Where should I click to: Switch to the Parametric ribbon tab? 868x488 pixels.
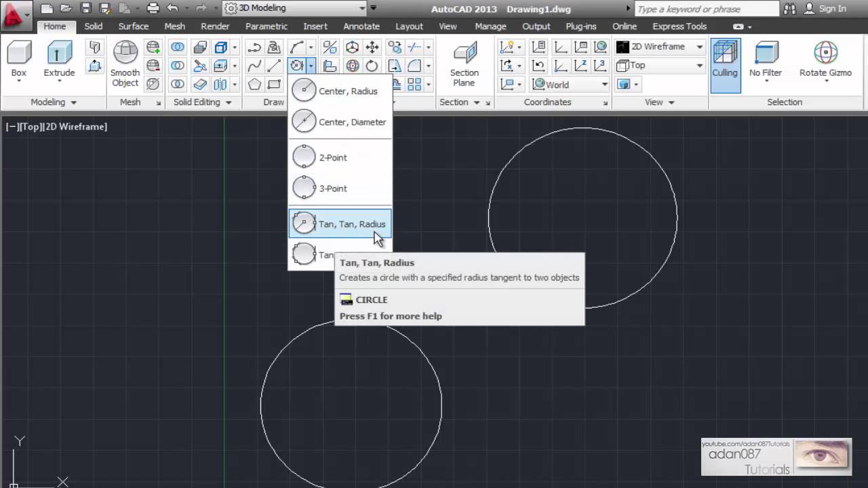[x=266, y=26]
